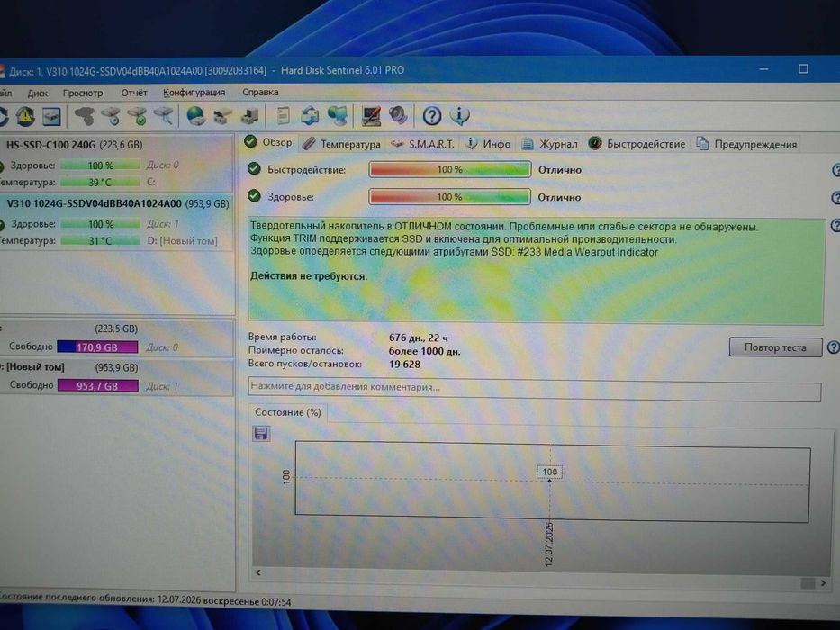Click the estimate value более 1000 дн.
Screen dimensions: 840x630
(424, 351)
